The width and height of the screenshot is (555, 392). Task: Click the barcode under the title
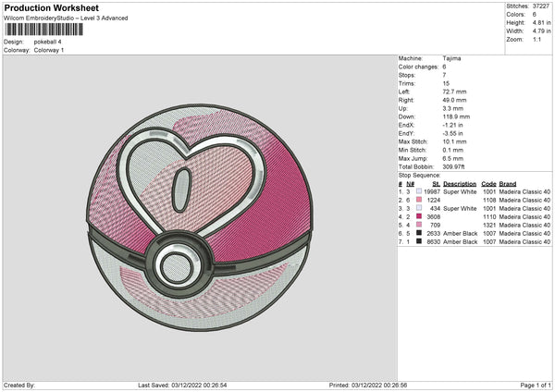[44, 30]
